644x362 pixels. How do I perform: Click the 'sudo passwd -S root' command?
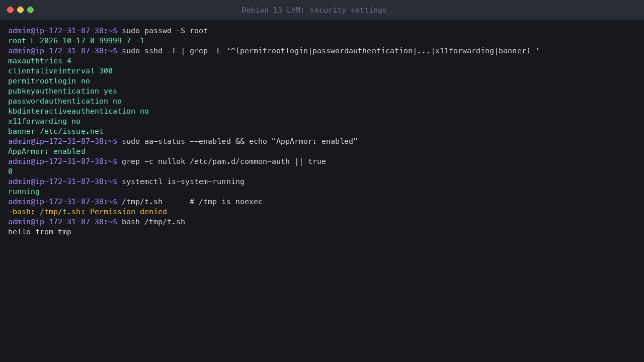[x=165, y=31]
